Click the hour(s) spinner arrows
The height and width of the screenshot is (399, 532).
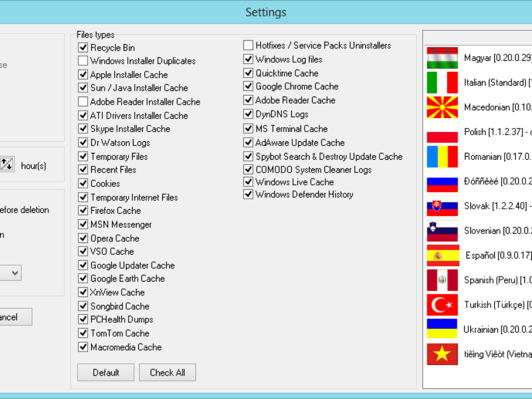coord(7,164)
